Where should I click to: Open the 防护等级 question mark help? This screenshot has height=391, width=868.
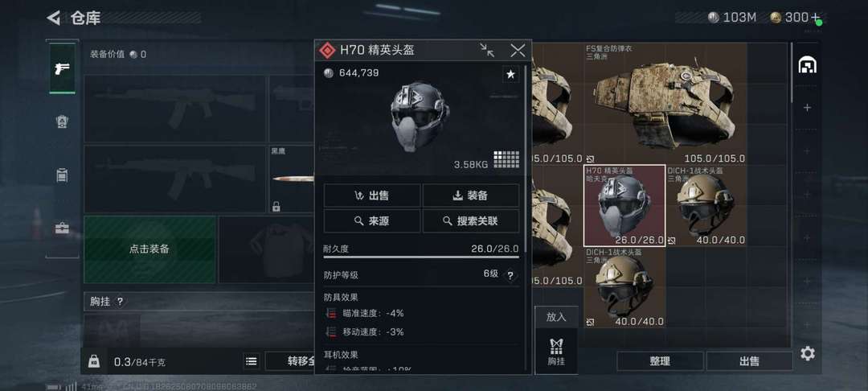[x=510, y=275]
